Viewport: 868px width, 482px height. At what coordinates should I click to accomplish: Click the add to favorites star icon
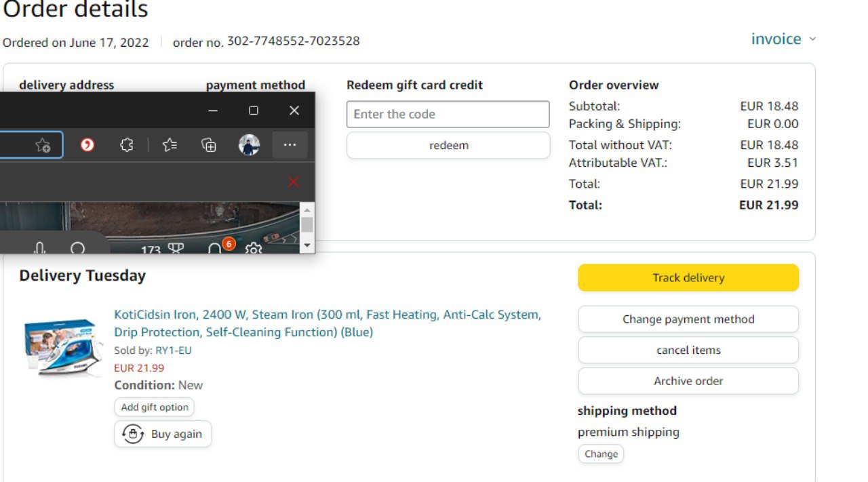point(43,145)
